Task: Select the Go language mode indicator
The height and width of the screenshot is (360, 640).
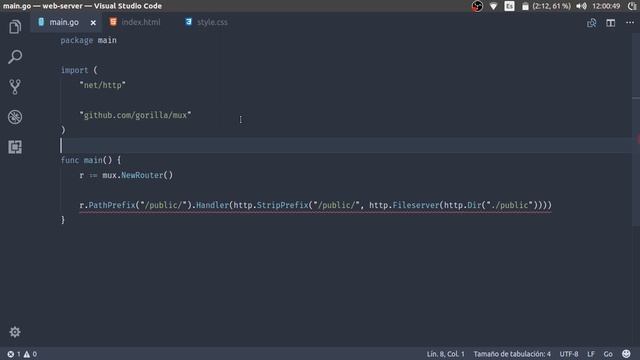Action: click(x=608, y=354)
